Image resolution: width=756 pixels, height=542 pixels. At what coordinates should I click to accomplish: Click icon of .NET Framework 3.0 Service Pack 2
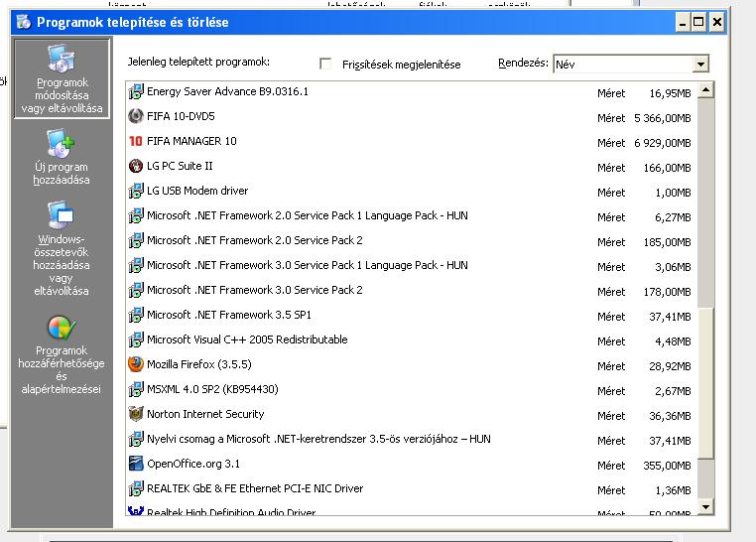click(x=136, y=290)
